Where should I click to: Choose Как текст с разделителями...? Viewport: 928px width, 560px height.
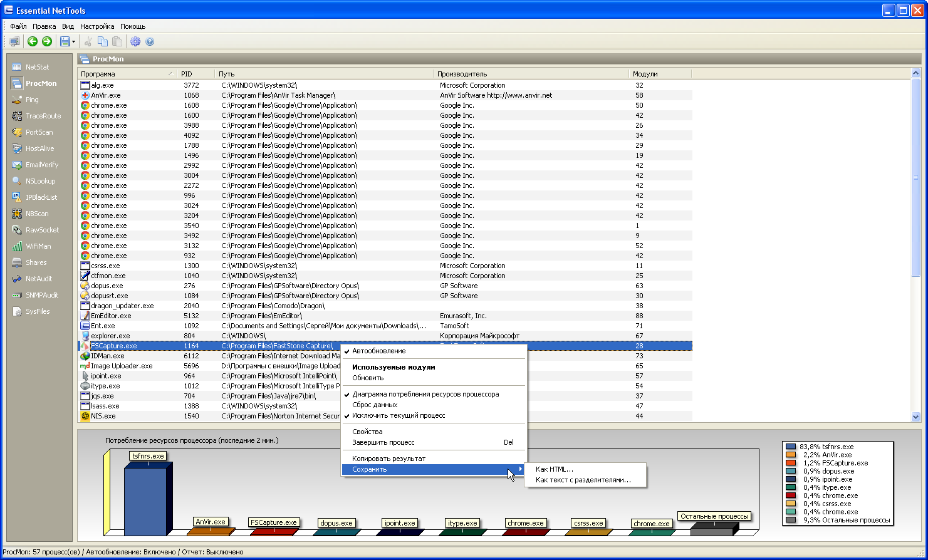(x=585, y=480)
